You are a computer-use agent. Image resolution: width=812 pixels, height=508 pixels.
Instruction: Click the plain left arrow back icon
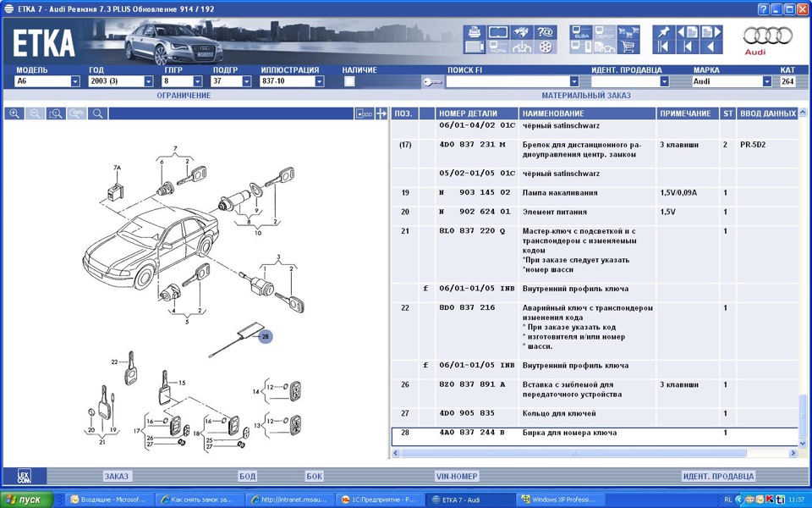(711, 47)
